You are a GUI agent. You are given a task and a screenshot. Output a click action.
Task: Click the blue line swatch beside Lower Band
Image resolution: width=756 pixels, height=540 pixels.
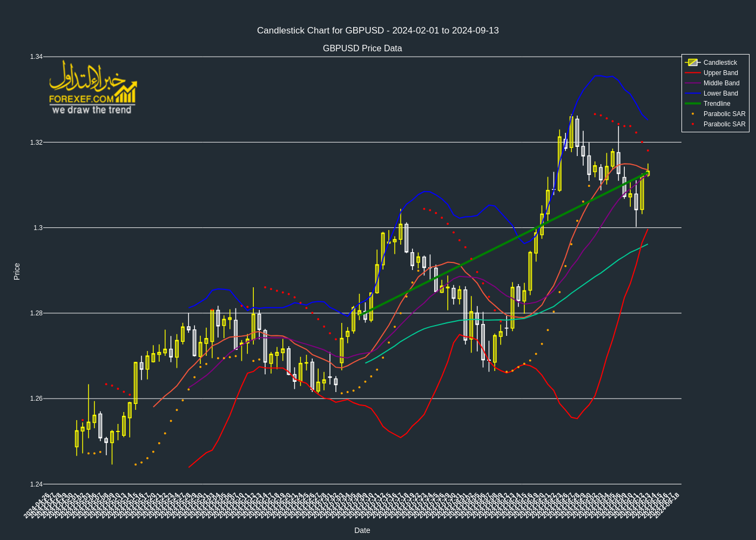[x=692, y=93]
